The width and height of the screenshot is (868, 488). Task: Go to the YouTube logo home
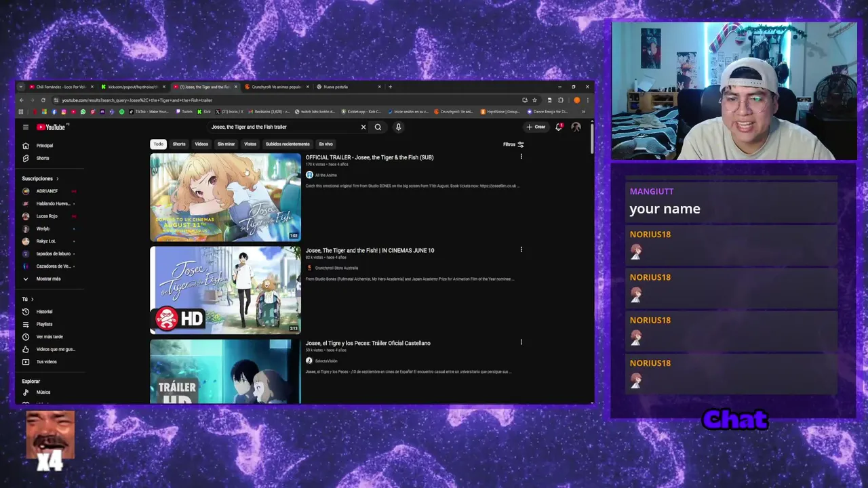coord(51,127)
